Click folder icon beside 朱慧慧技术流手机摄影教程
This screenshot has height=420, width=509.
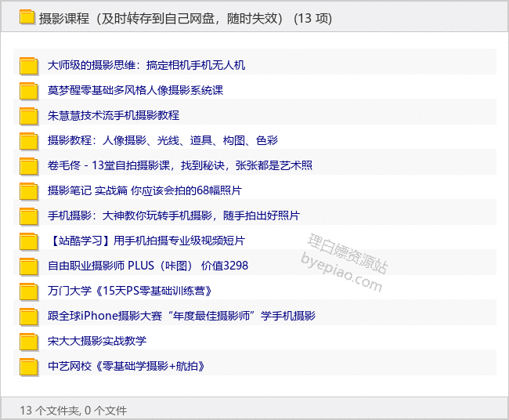[x=29, y=116]
